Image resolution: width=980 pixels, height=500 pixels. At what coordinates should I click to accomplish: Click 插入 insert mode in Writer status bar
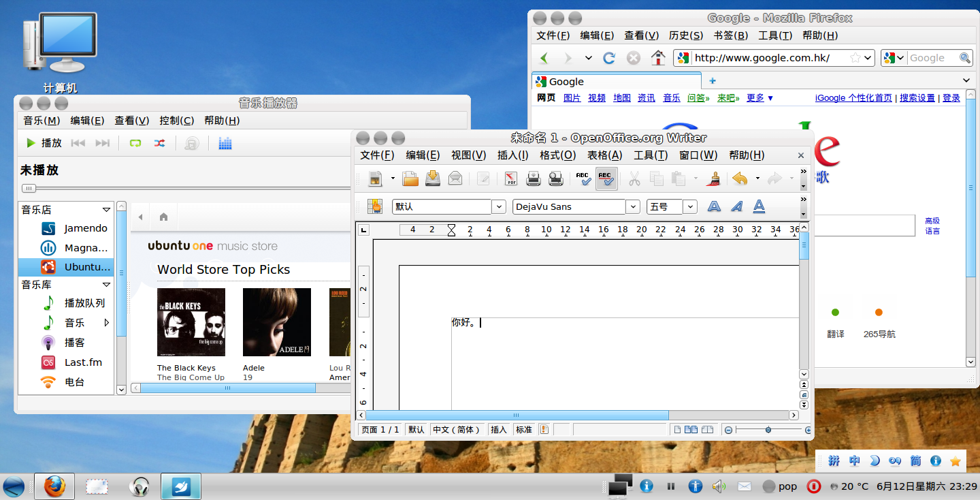click(499, 429)
